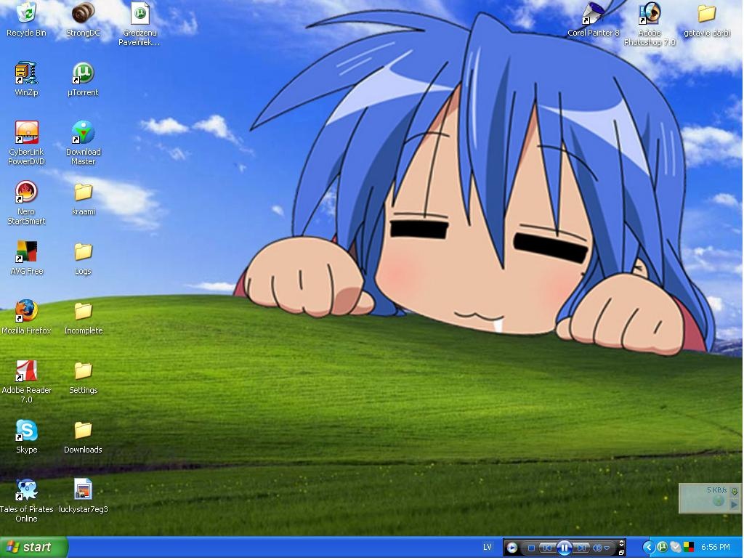This screenshot has height=560, width=744.
Task: Select the kraami folder
Action: (83, 199)
